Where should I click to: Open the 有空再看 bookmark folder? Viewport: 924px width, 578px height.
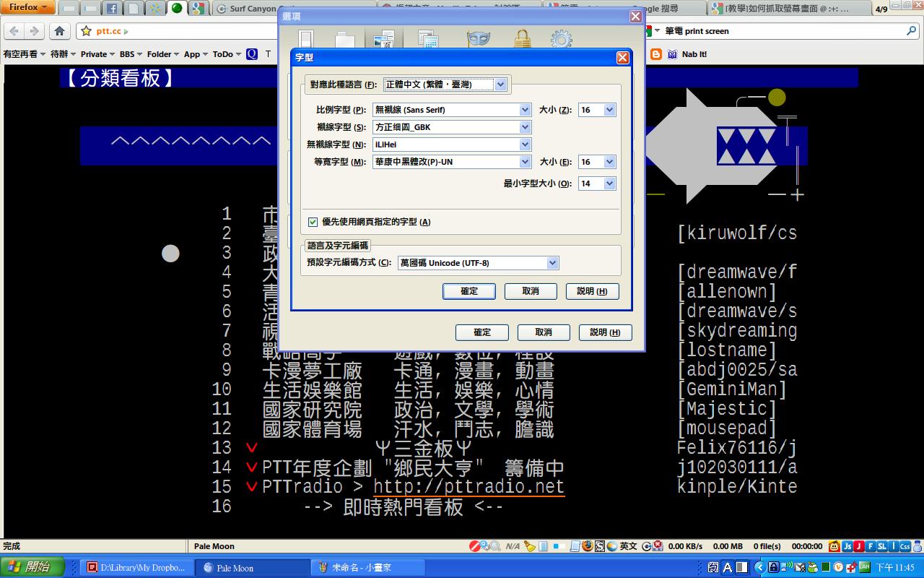[24, 54]
